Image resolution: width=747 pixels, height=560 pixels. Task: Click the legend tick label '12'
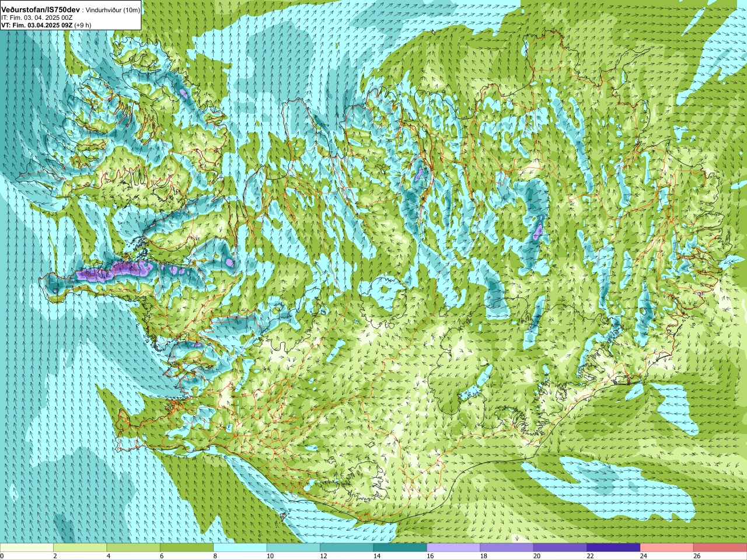tap(324, 556)
